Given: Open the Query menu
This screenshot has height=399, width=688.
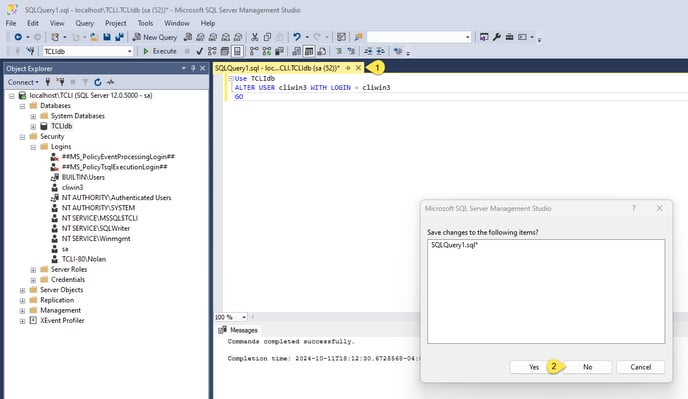Looking at the screenshot, I should coord(84,23).
